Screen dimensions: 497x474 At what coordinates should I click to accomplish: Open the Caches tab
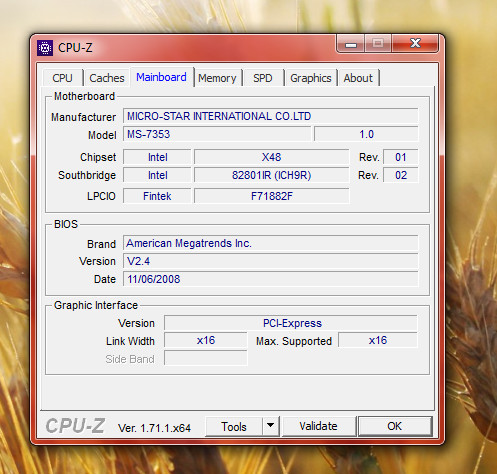tap(107, 78)
